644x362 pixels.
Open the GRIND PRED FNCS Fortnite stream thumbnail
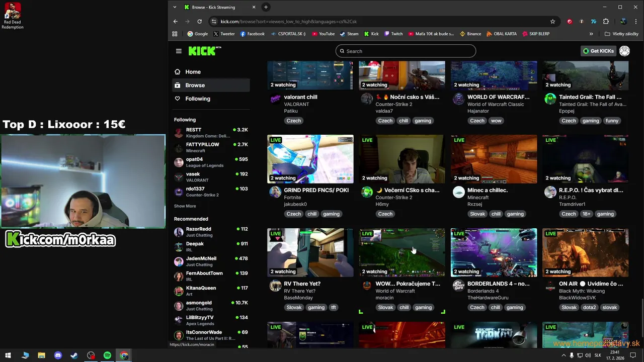click(310, 159)
